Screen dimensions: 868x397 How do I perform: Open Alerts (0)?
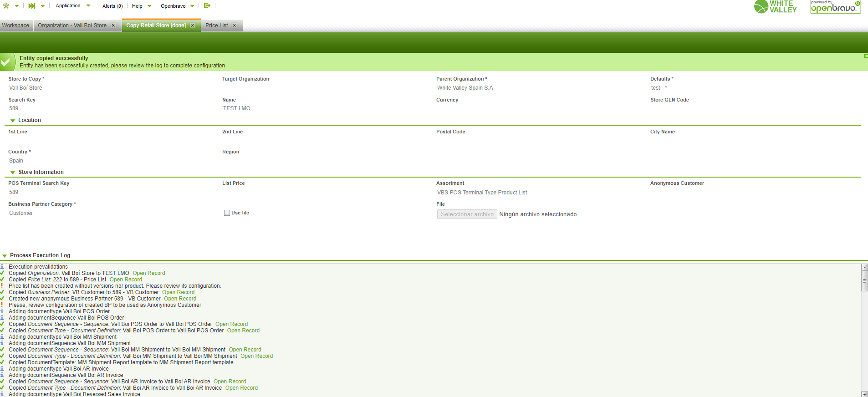point(112,6)
